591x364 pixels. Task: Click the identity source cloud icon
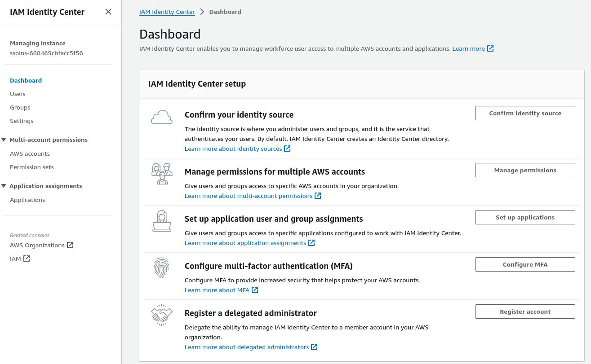[161, 117]
